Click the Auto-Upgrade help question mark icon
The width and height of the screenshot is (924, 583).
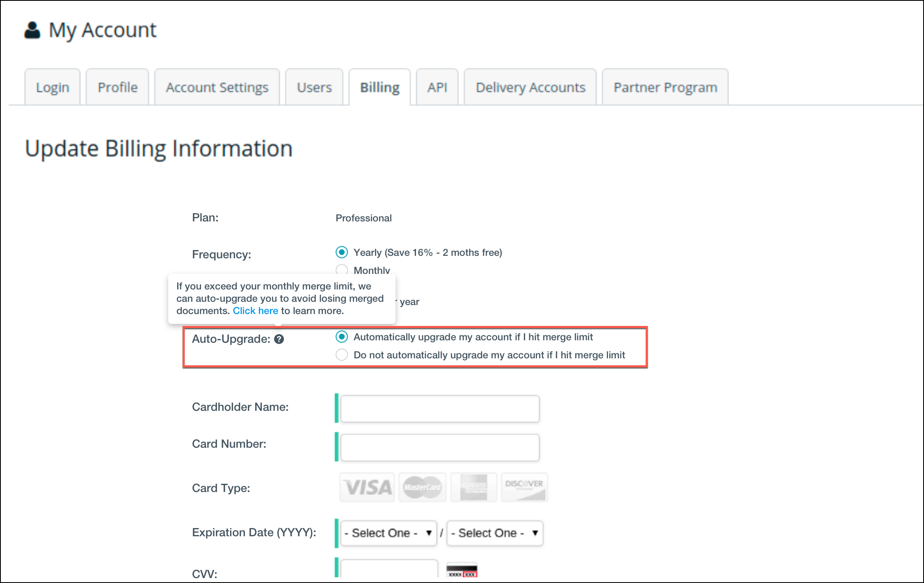coord(279,339)
